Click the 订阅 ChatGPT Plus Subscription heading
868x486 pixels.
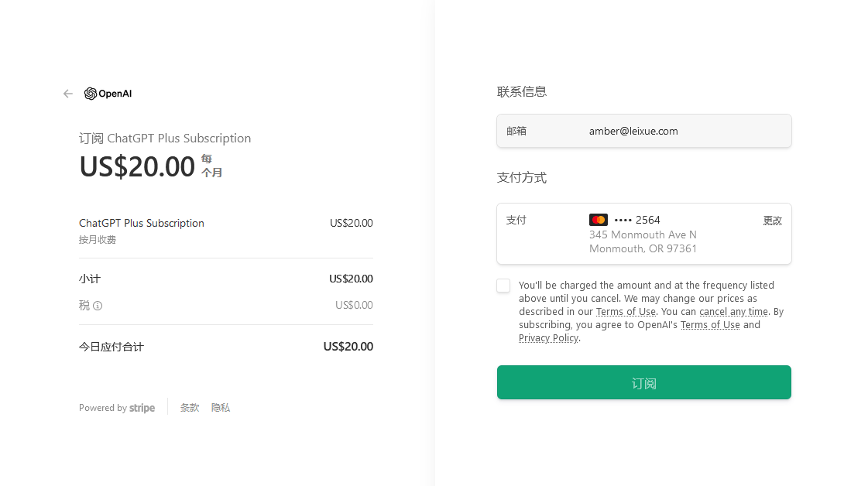click(165, 139)
